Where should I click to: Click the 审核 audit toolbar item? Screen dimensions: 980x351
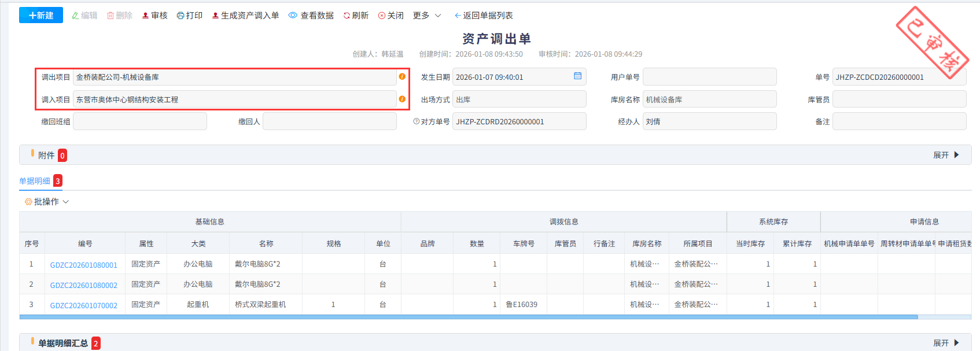(154, 16)
